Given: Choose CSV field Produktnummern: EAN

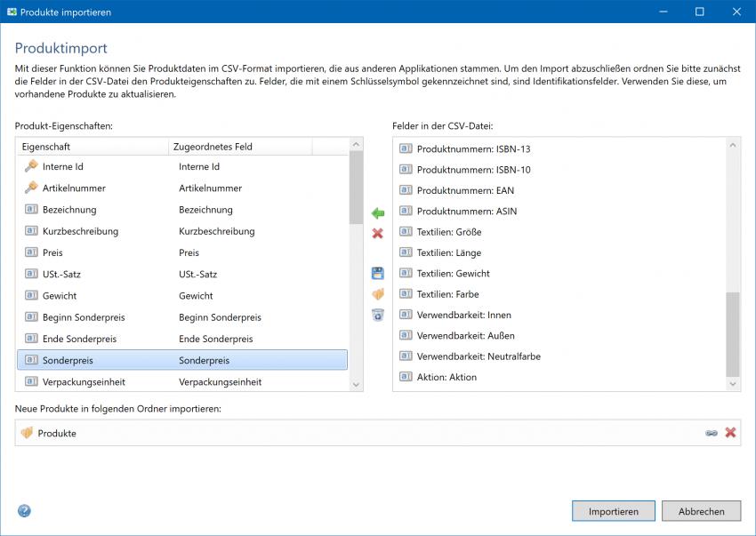Looking at the screenshot, I should 465,190.
